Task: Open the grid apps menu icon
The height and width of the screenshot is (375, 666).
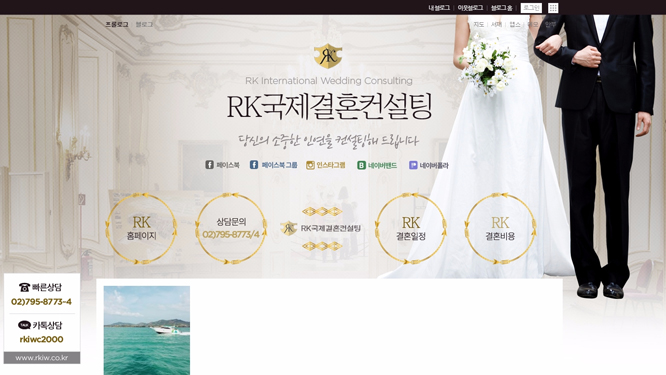Action: (x=553, y=8)
